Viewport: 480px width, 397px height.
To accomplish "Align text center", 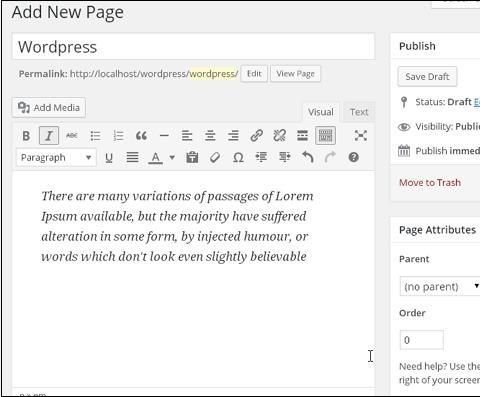I will pos(210,136).
